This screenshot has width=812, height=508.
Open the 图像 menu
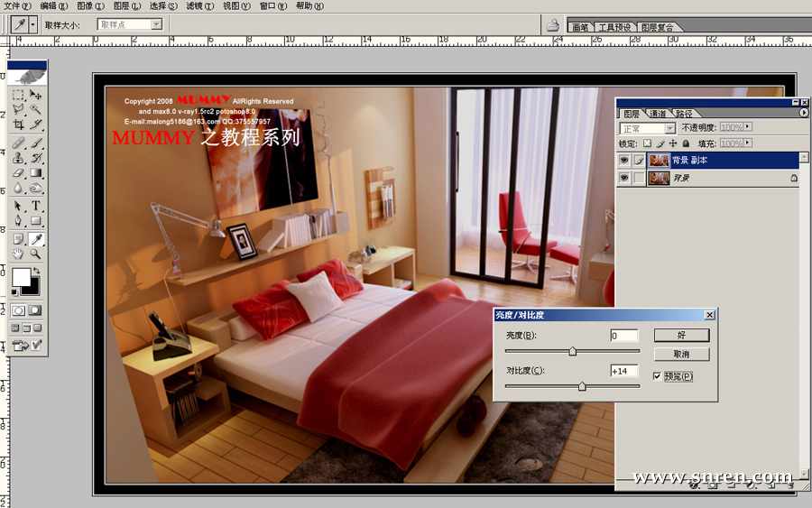tap(90, 5)
